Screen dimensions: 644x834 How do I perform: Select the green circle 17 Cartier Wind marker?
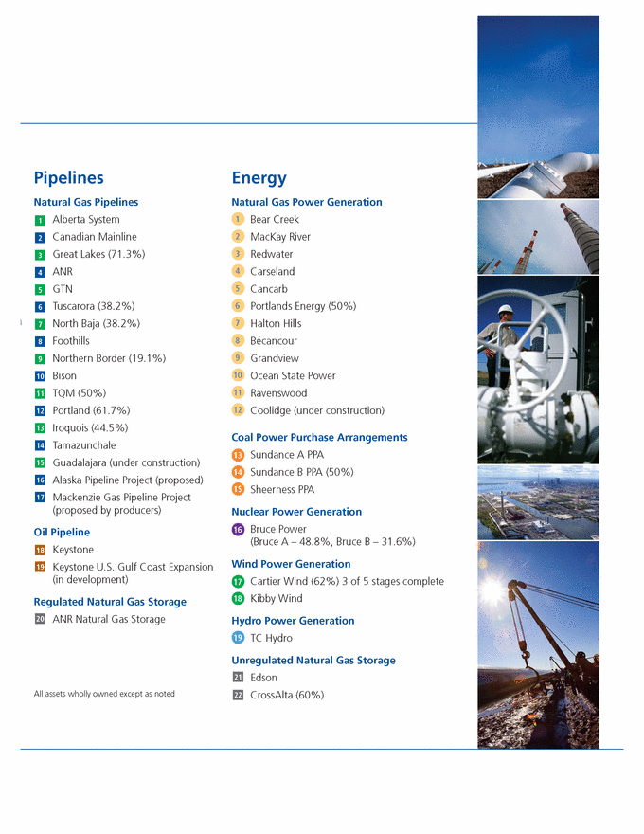pos(238,581)
